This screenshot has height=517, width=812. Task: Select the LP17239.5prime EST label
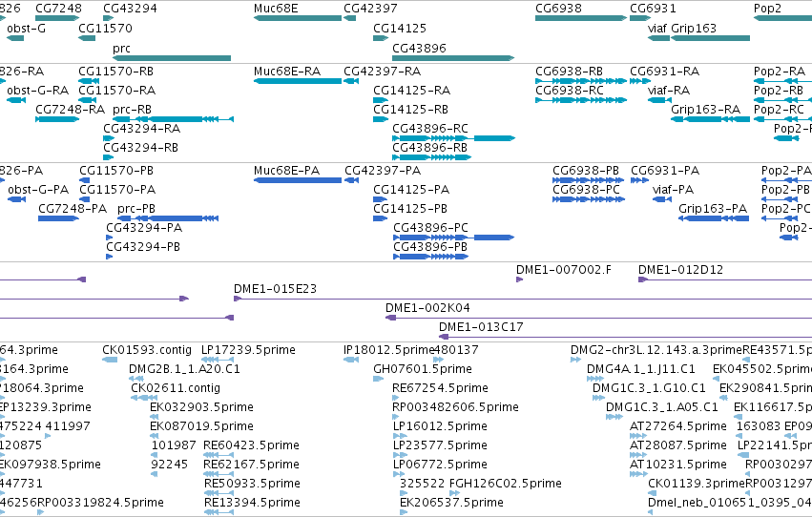248,350
